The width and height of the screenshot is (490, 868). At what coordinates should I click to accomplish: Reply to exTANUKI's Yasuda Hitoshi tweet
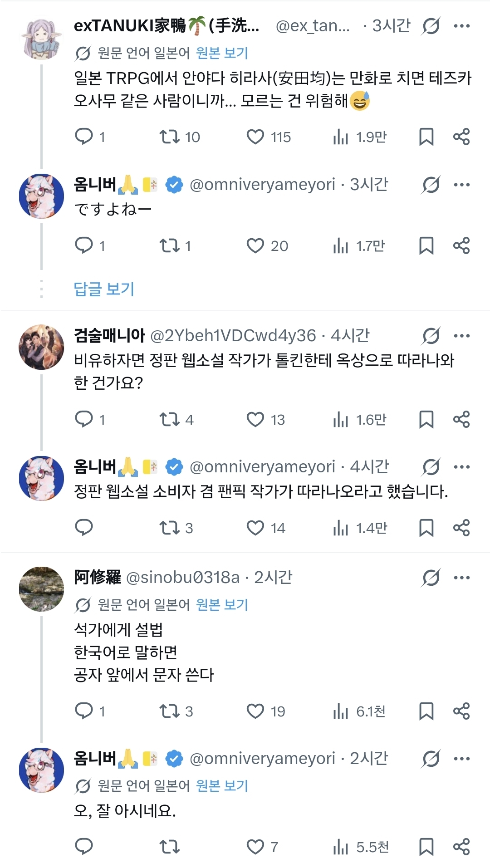[x=84, y=137]
